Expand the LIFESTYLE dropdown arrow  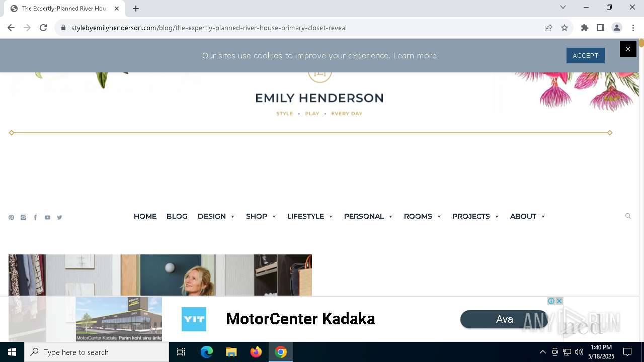point(331,217)
